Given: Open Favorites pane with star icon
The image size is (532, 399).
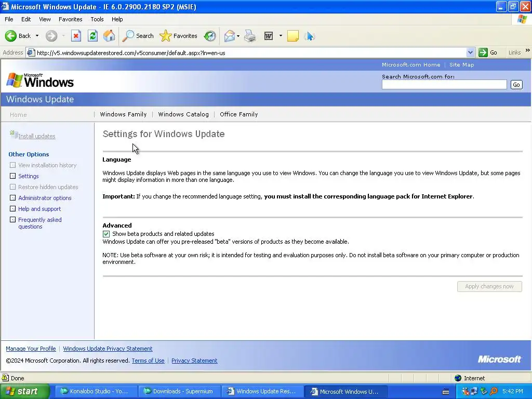Looking at the screenshot, I should pyautogui.click(x=179, y=36).
